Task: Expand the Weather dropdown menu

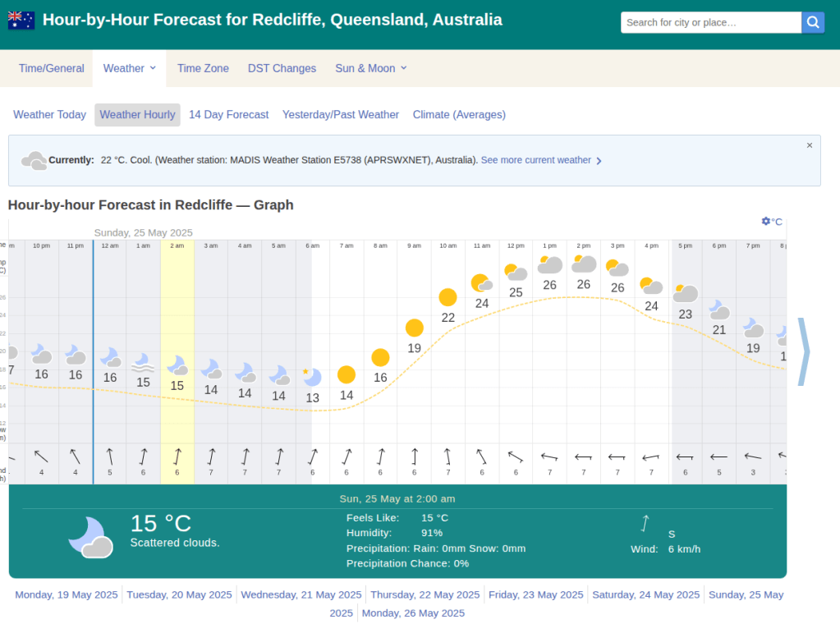Action: click(x=129, y=68)
